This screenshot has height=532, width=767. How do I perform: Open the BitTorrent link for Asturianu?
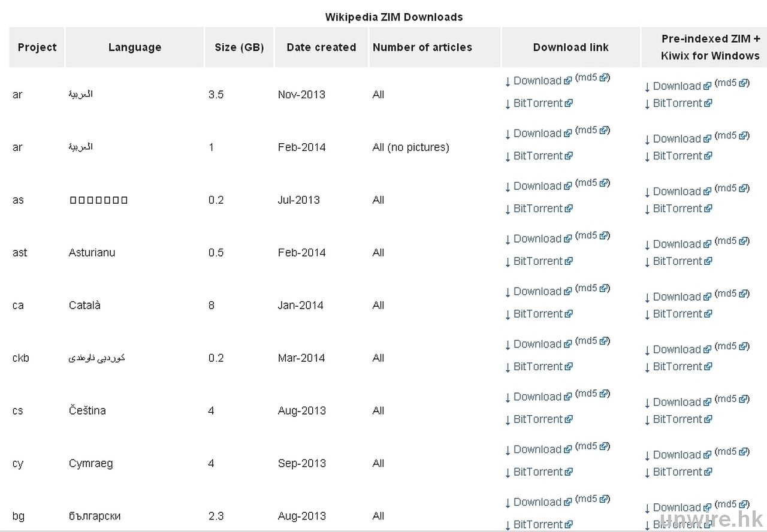(x=538, y=261)
